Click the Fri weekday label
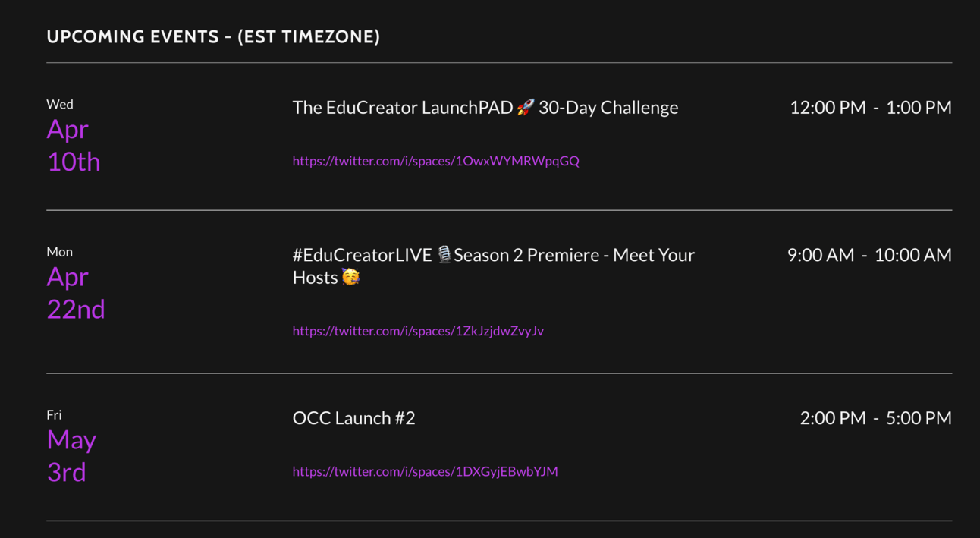Screen dimensions: 980x538 pyautogui.click(x=54, y=415)
